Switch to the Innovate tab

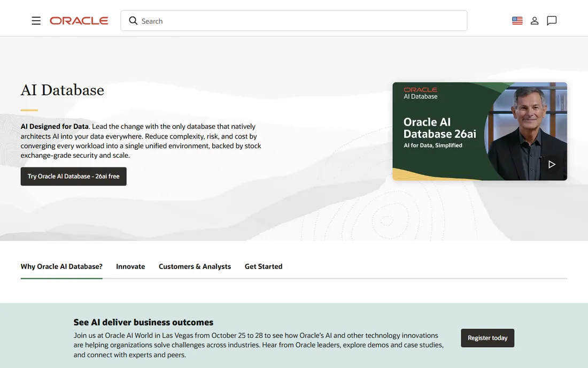(x=130, y=266)
